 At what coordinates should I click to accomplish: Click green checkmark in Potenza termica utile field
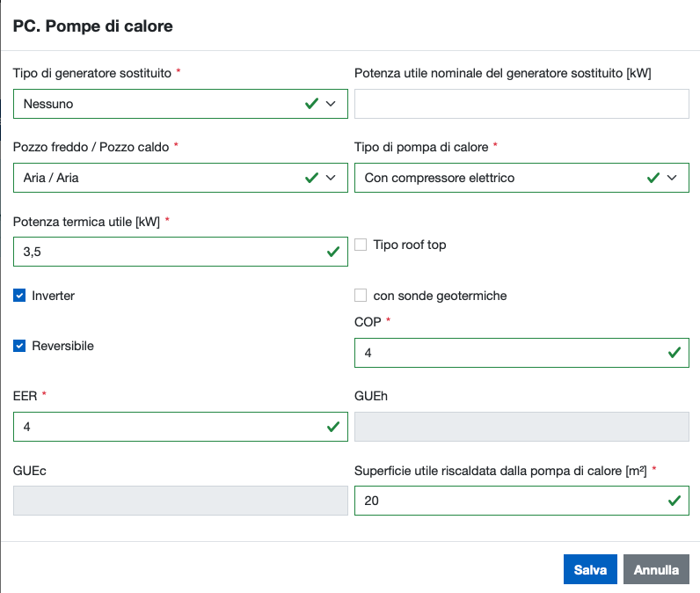click(x=333, y=252)
